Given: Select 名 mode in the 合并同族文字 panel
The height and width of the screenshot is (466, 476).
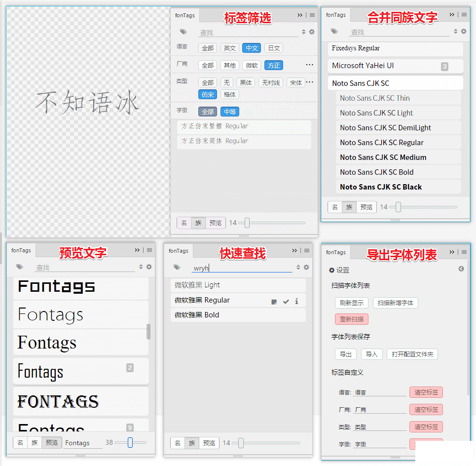Looking at the screenshot, I should pyautogui.click(x=335, y=207).
